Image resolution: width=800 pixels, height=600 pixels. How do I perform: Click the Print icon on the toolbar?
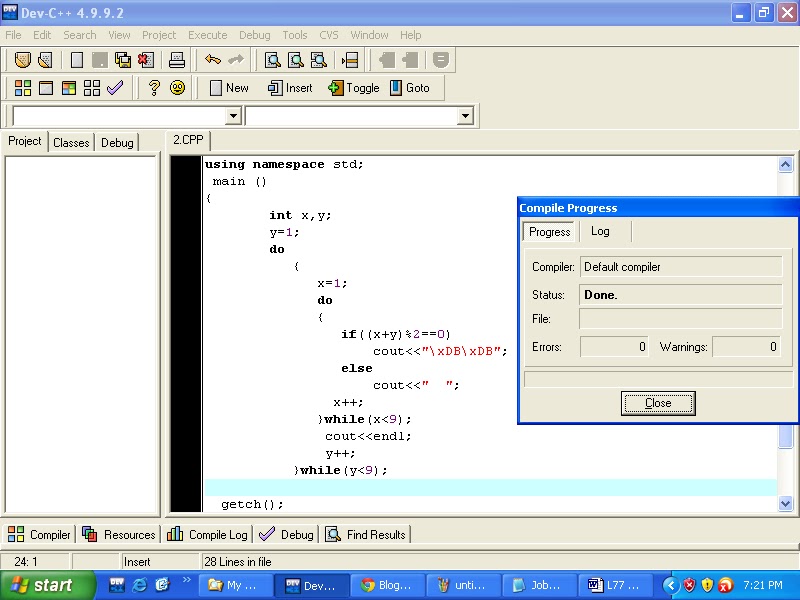178,60
